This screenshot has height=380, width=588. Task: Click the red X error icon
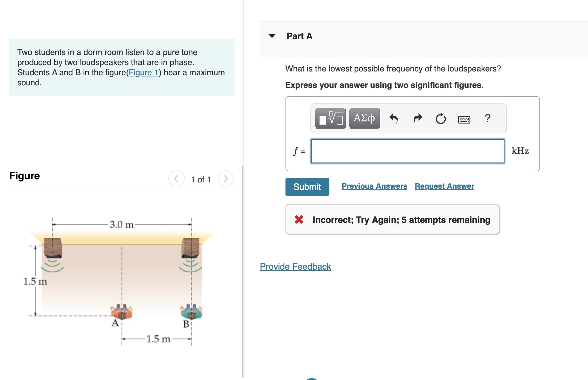tap(299, 219)
